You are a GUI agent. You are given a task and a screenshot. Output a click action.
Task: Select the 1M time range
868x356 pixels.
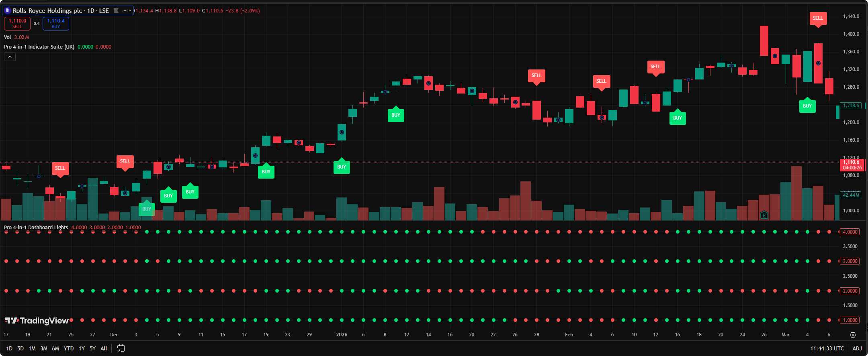[x=32, y=348]
